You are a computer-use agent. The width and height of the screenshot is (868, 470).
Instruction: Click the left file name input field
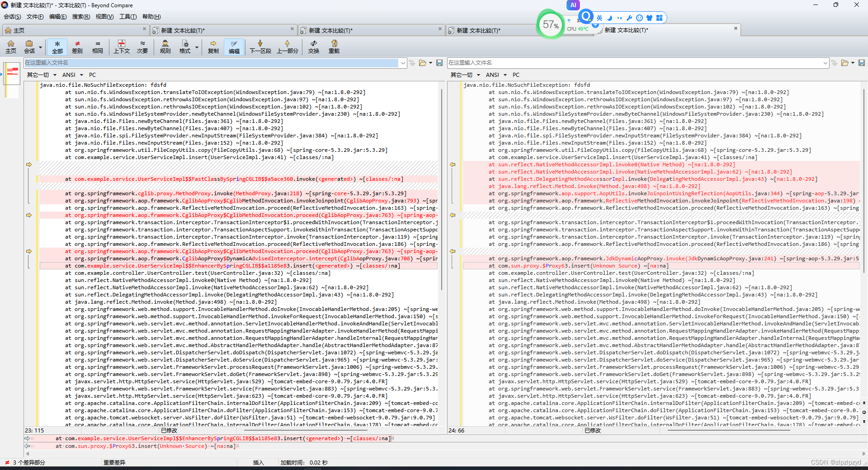click(212, 63)
